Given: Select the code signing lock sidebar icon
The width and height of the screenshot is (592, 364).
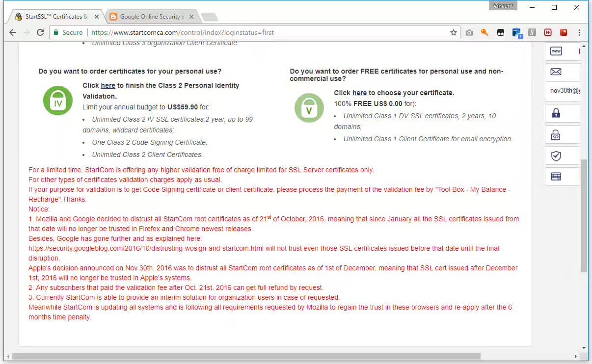Looking at the screenshot, I should coord(556,135).
